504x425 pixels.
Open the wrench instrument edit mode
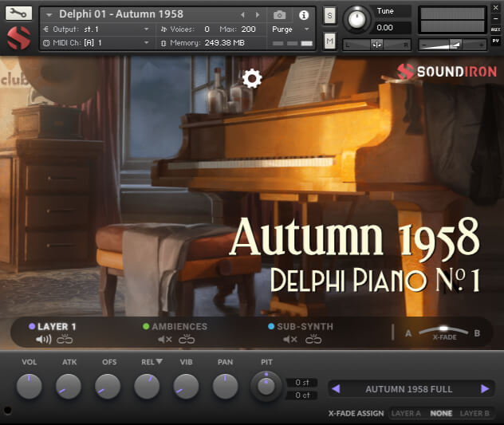[18, 13]
